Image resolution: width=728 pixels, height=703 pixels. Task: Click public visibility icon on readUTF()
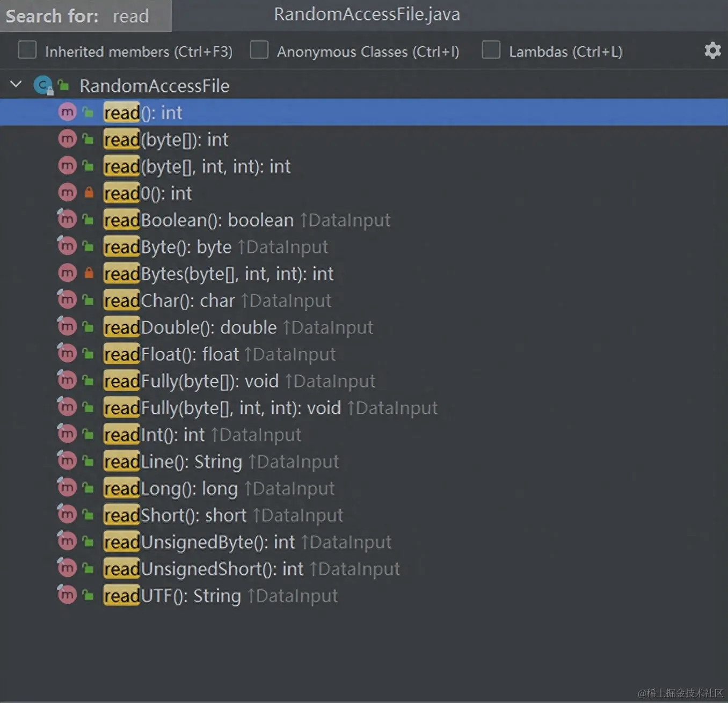(88, 595)
